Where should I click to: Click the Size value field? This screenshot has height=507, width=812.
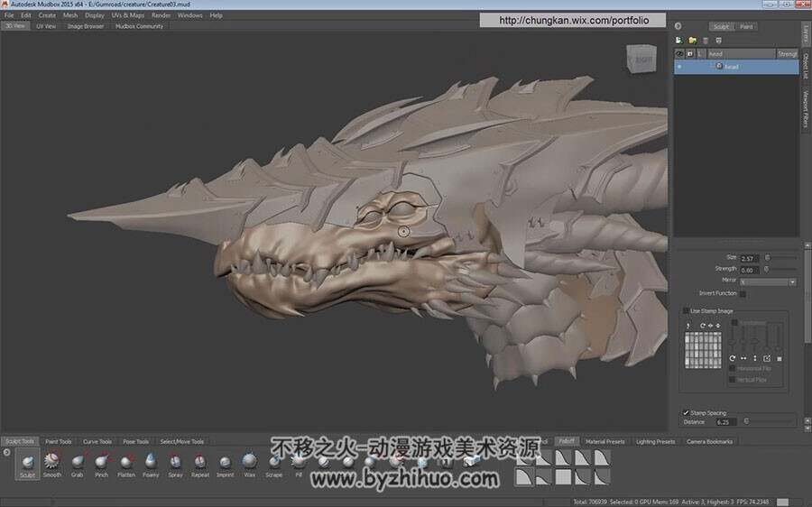pyautogui.click(x=749, y=258)
